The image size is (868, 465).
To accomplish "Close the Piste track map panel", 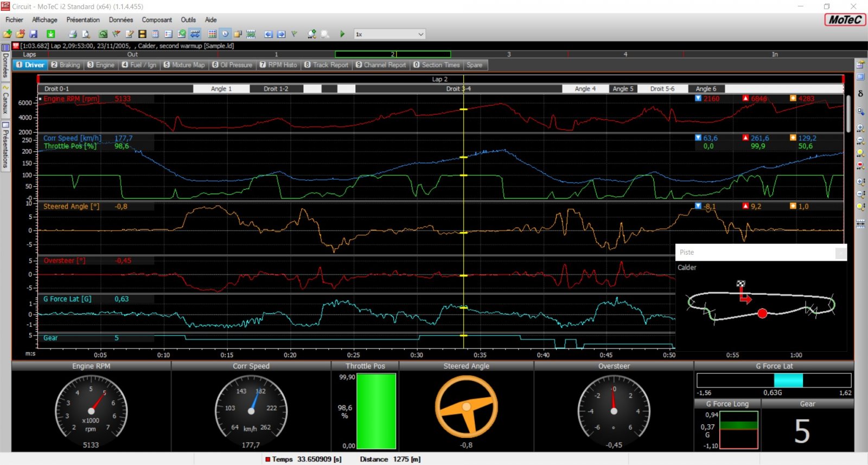I will (x=840, y=253).
